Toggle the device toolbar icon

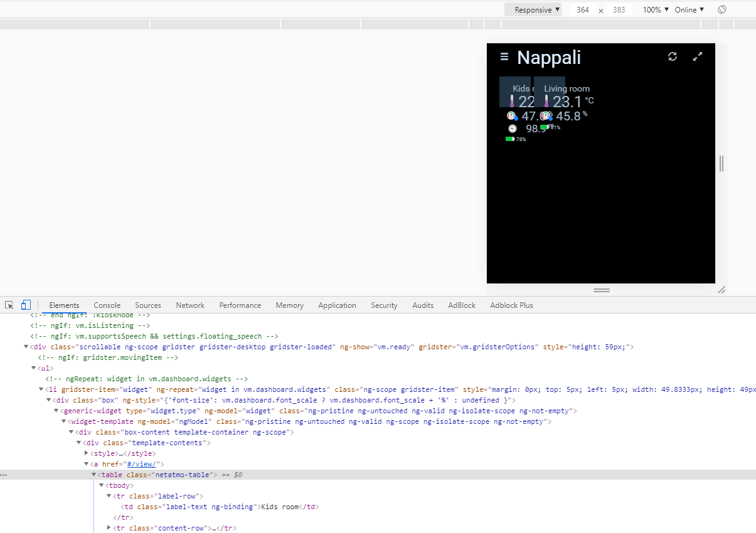coord(26,305)
